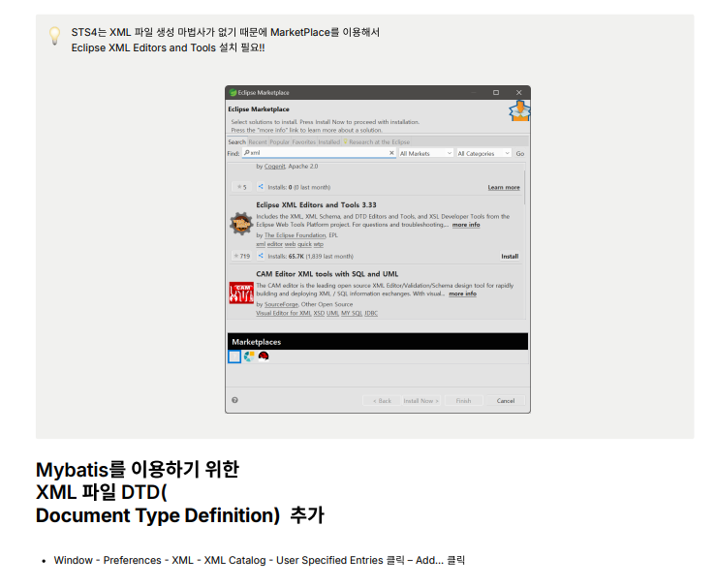Focus the Find search field
716x588 pixels.
coord(319,153)
